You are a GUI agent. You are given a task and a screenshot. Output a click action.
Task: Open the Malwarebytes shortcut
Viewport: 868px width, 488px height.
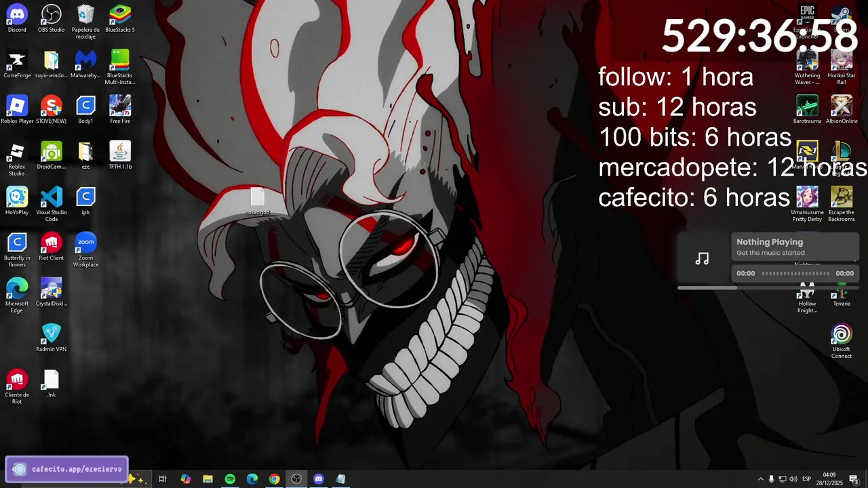85,64
